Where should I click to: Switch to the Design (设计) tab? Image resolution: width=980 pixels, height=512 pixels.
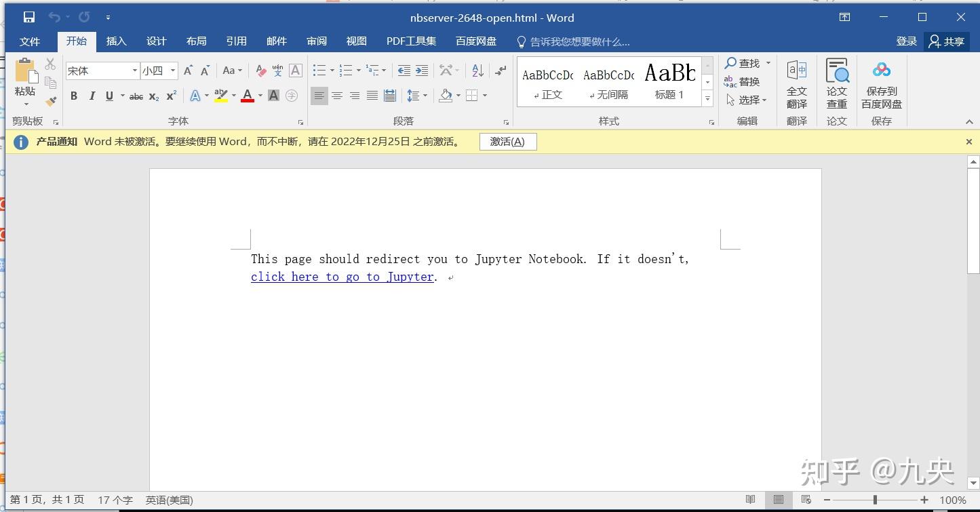(157, 41)
